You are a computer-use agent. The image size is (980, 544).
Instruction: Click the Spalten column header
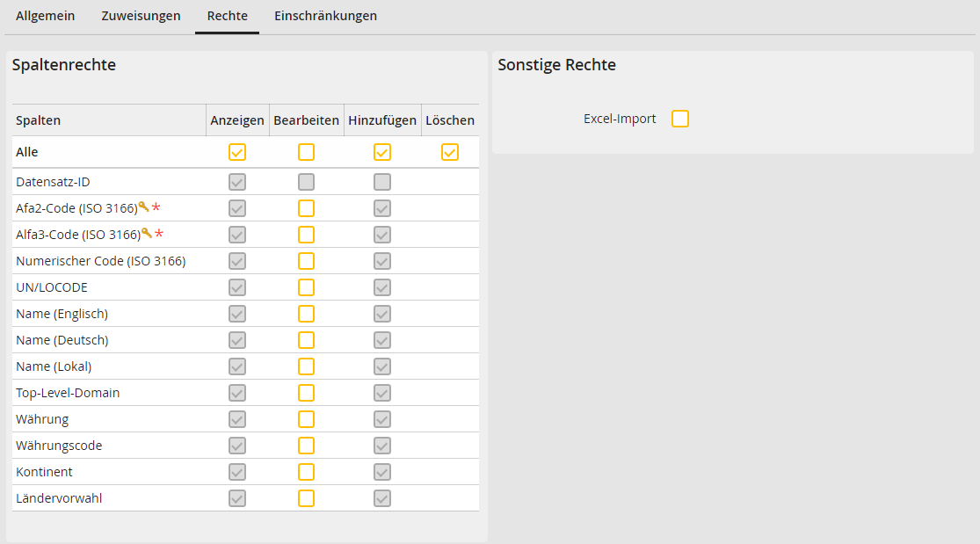[x=39, y=120]
